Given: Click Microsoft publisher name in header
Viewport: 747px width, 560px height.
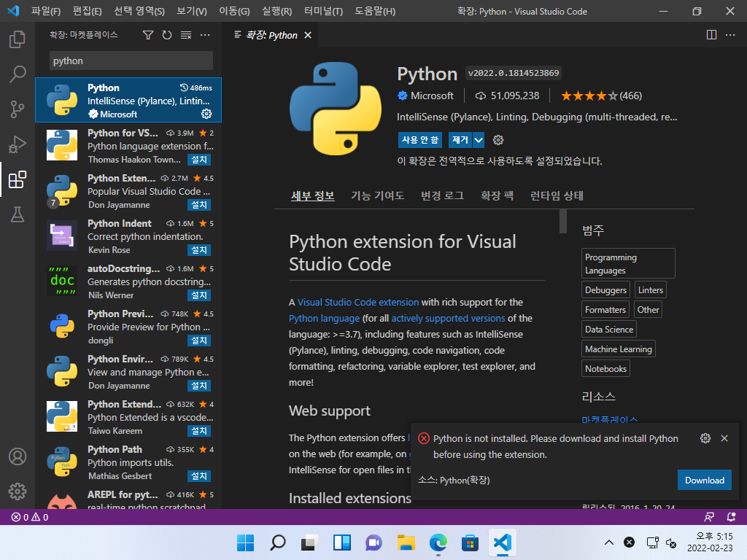Looking at the screenshot, I should (432, 96).
